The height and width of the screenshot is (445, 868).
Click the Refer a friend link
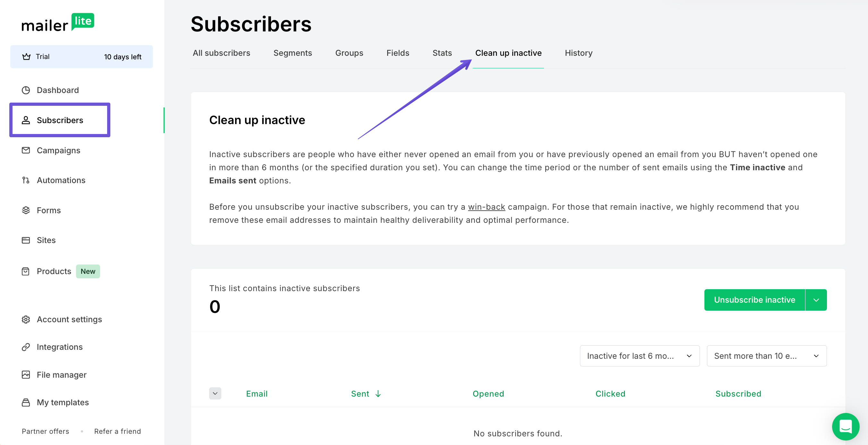(x=118, y=431)
